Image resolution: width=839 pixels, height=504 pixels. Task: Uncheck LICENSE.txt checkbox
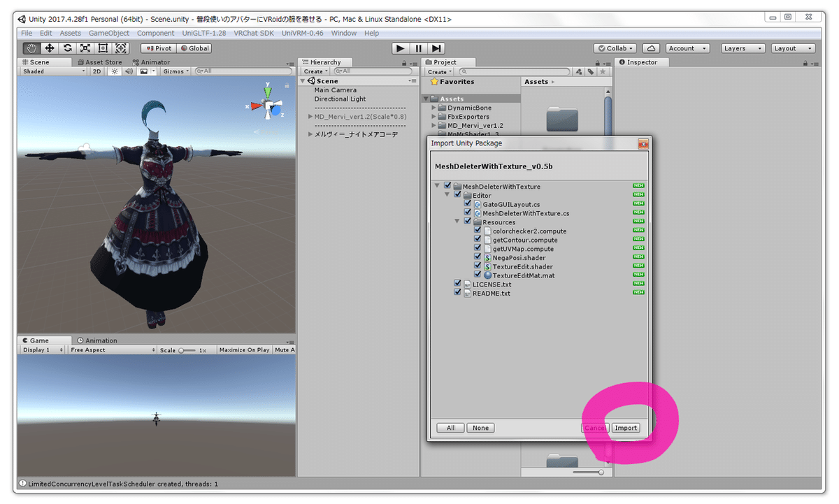coord(457,284)
